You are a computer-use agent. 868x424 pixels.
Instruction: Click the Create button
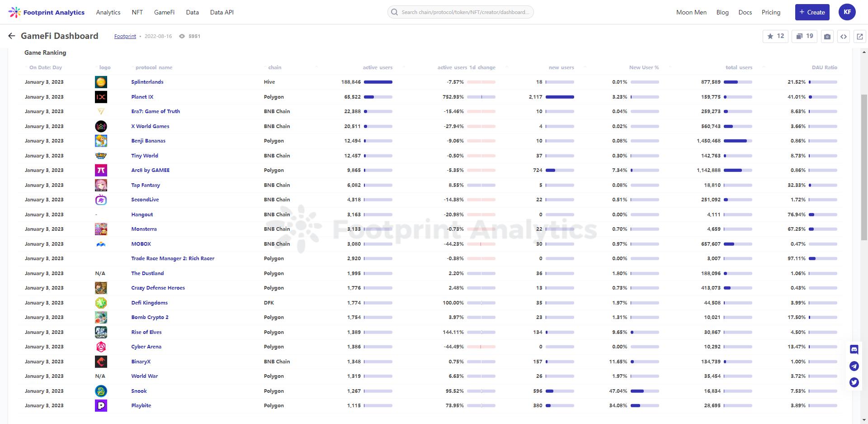812,12
